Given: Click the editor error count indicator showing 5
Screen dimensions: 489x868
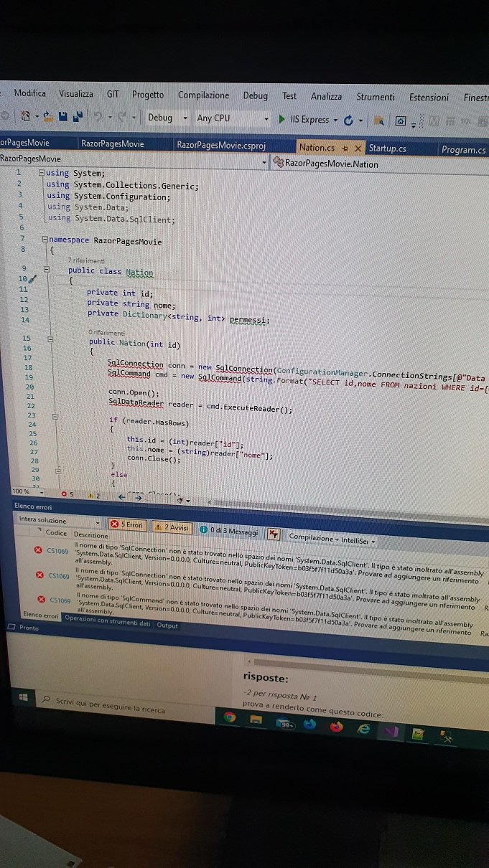Looking at the screenshot, I should click(x=69, y=494).
